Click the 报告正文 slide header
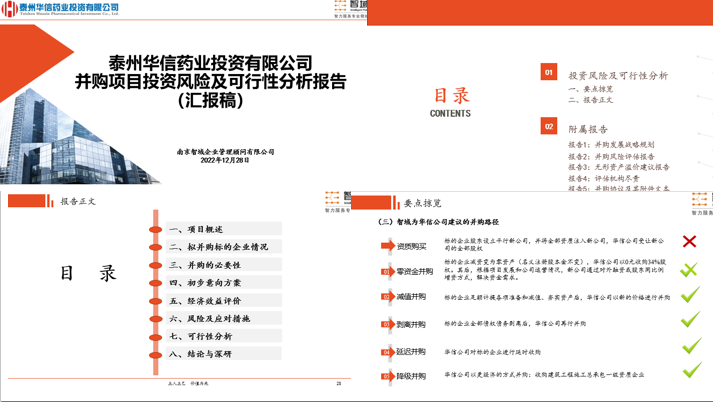The image size is (713, 402). 78,201
